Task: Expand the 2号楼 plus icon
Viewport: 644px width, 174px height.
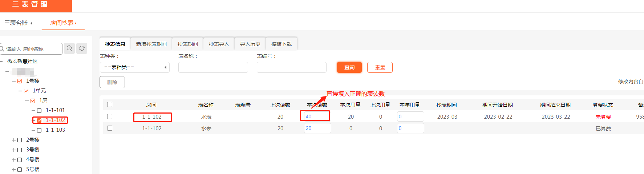Action: pos(14,140)
